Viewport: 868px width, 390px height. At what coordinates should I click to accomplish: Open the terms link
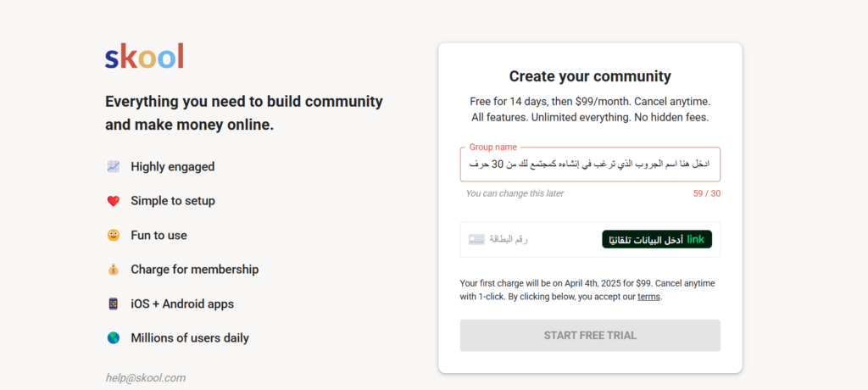(648, 297)
